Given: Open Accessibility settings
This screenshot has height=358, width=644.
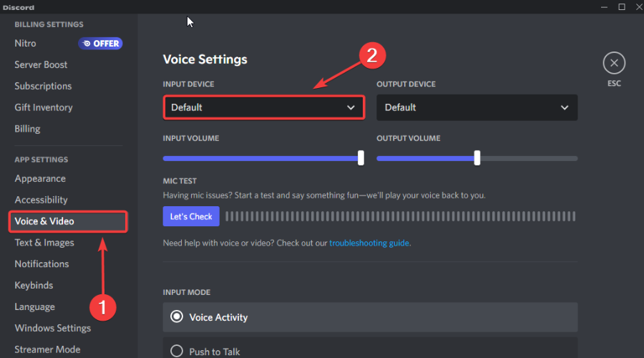Looking at the screenshot, I should [x=41, y=200].
